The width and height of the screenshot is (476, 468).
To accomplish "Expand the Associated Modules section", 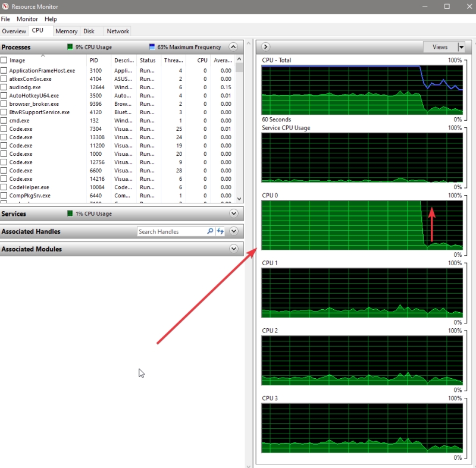I will pos(233,249).
